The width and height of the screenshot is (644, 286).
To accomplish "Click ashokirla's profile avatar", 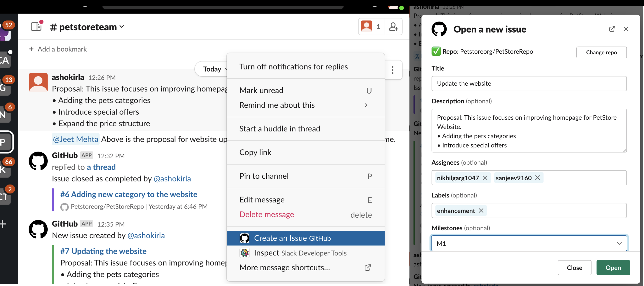I will (x=38, y=82).
